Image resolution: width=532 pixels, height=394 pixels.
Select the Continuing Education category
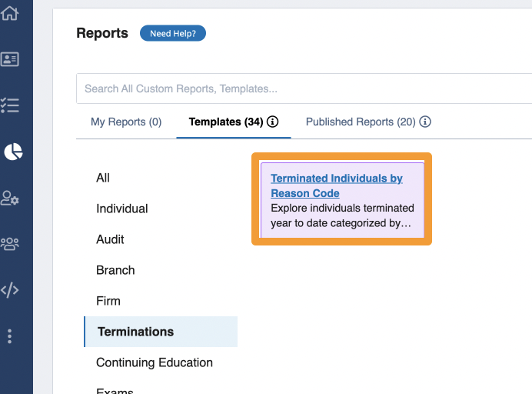coord(155,362)
